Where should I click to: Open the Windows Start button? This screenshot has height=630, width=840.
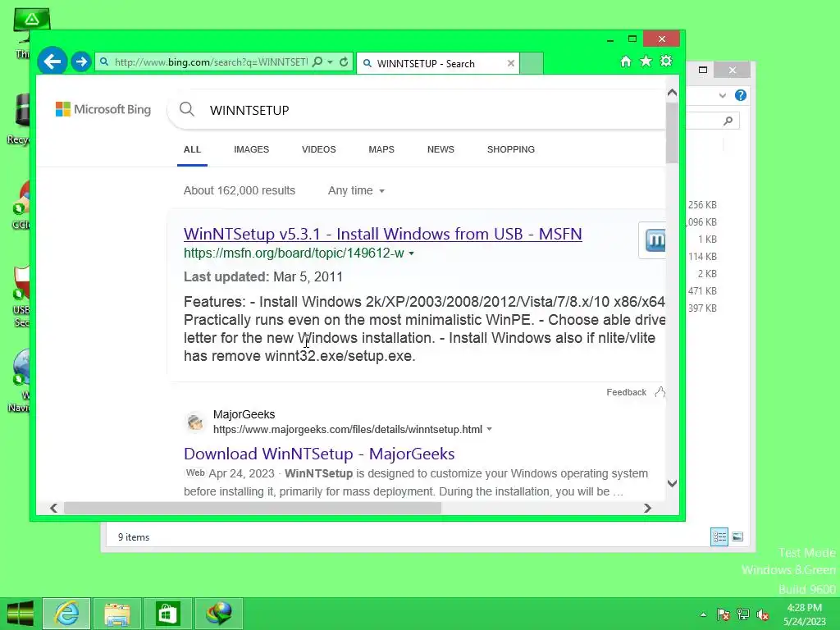tap(21, 614)
